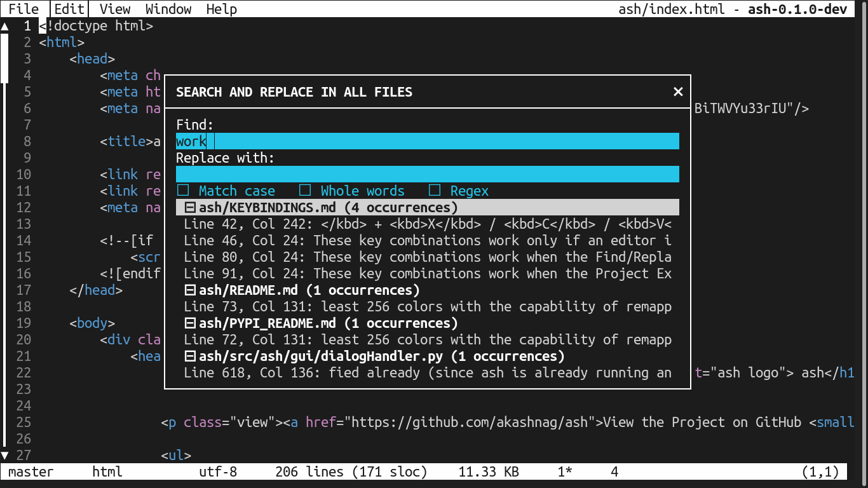Enable the Match case checkbox
This screenshot has width=868, height=488.
184,190
